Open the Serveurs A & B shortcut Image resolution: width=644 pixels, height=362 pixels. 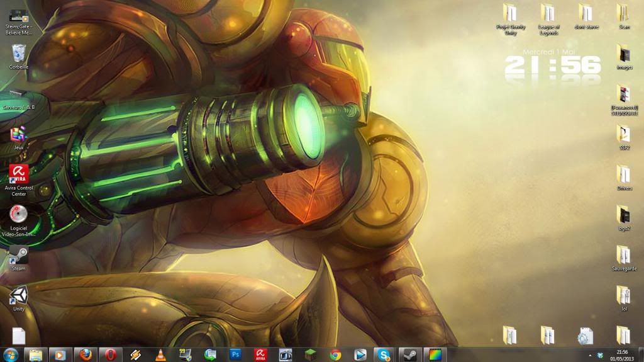coord(18,100)
